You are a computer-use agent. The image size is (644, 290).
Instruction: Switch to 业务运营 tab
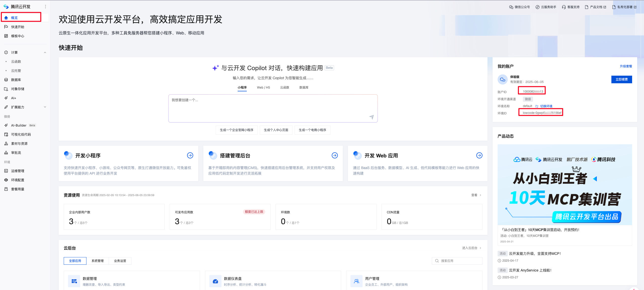120,261
